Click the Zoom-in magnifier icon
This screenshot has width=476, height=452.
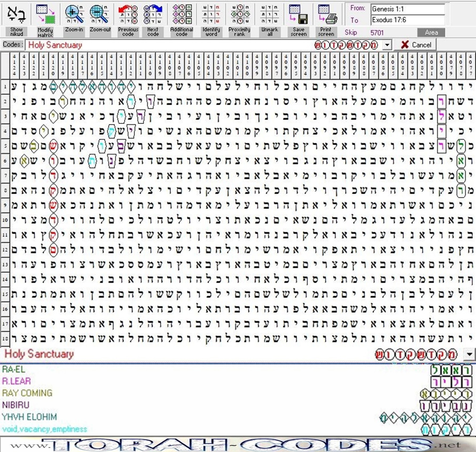point(74,14)
